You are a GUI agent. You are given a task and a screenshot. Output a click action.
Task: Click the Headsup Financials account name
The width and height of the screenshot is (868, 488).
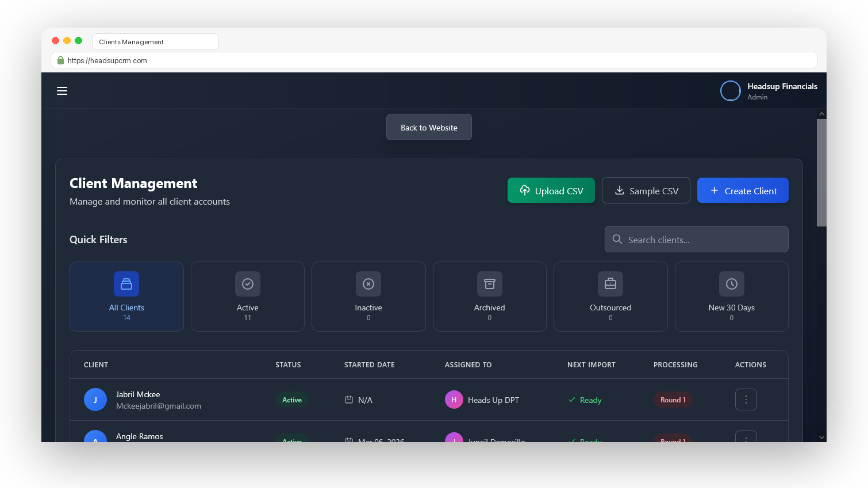(782, 86)
